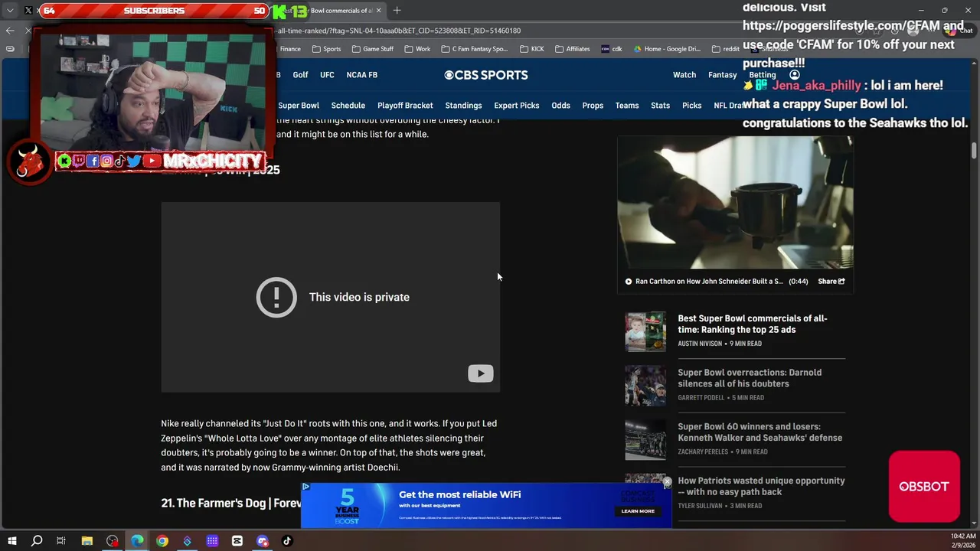
Task: Open the tab search dropdown arrow
Action: [x=10, y=11]
